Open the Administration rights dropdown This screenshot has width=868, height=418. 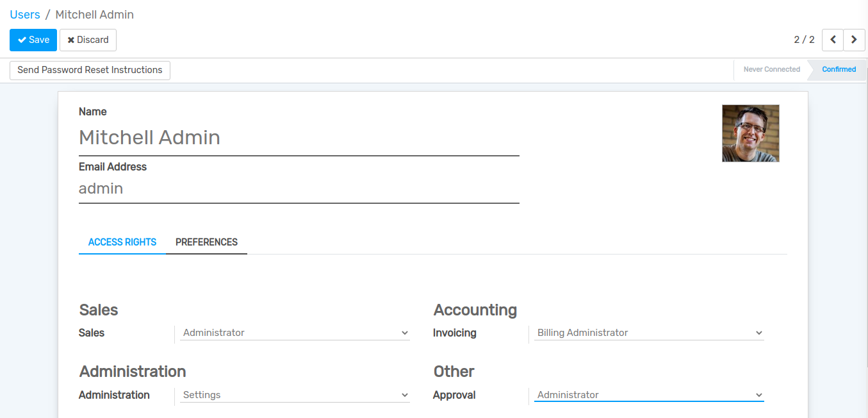[x=295, y=395]
